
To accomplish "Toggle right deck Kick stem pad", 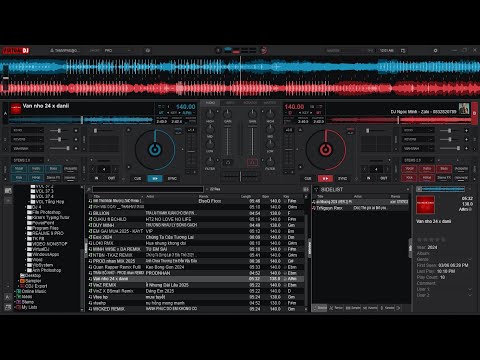I will coord(409,178).
